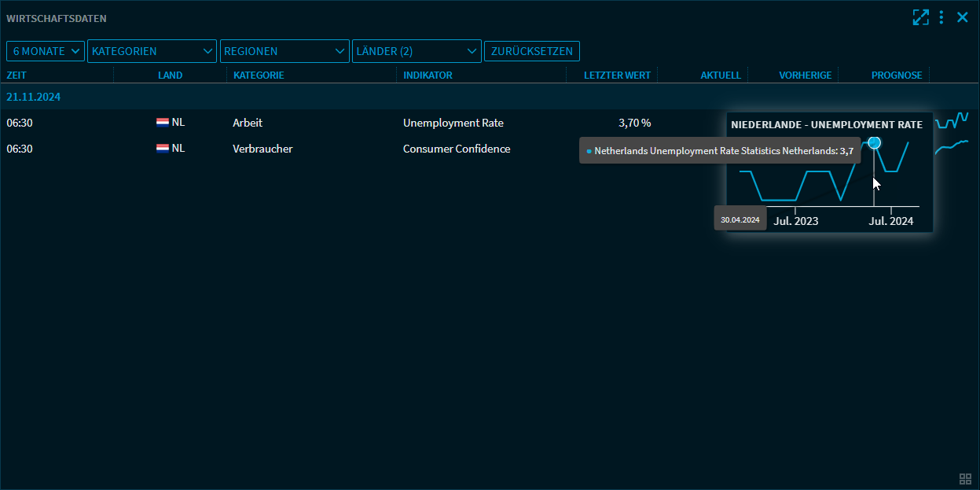
Task: Open the Länder (2) country dropdown
Action: (417, 51)
